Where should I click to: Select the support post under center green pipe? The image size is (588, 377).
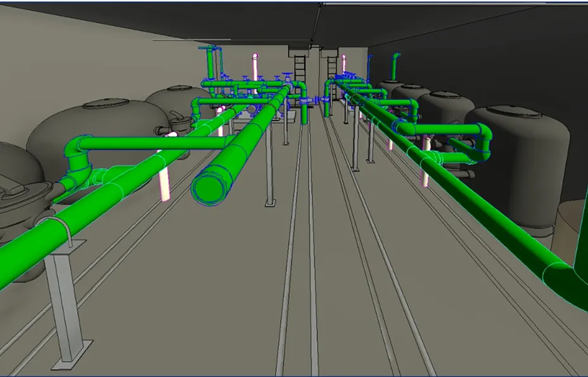[x=269, y=171]
